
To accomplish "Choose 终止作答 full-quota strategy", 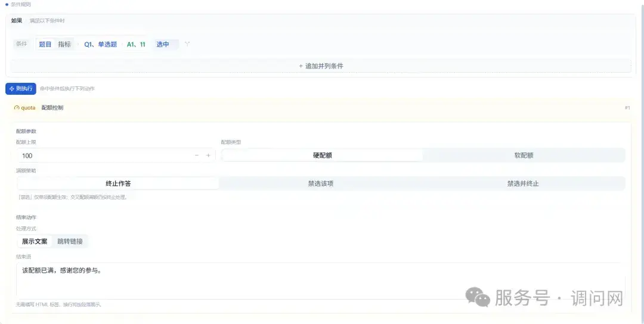I will pos(118,183).
